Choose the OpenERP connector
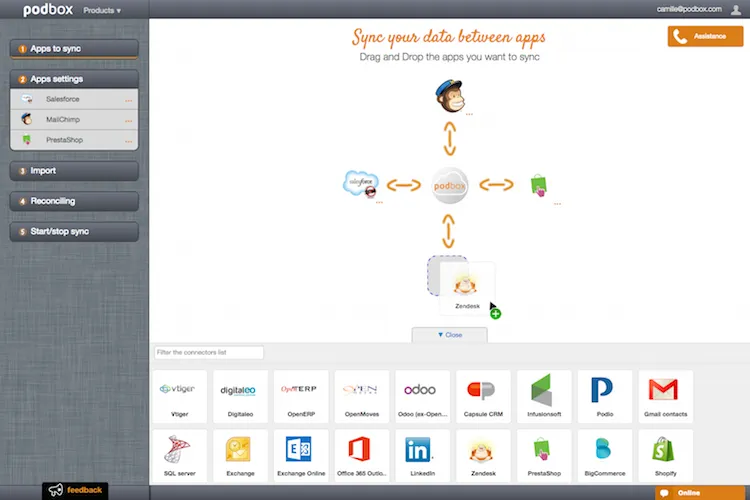This screenshot has width=750, height=500. (301, 396)
